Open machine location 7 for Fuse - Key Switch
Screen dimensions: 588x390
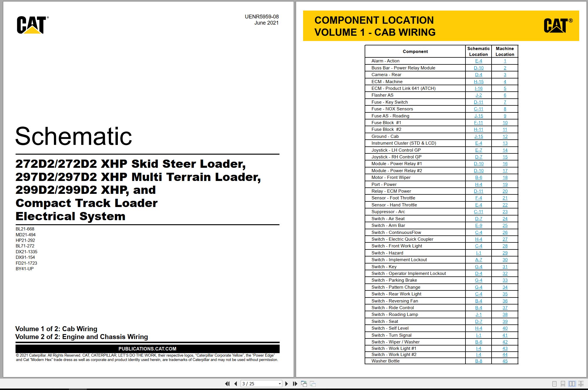click(505, 102)
